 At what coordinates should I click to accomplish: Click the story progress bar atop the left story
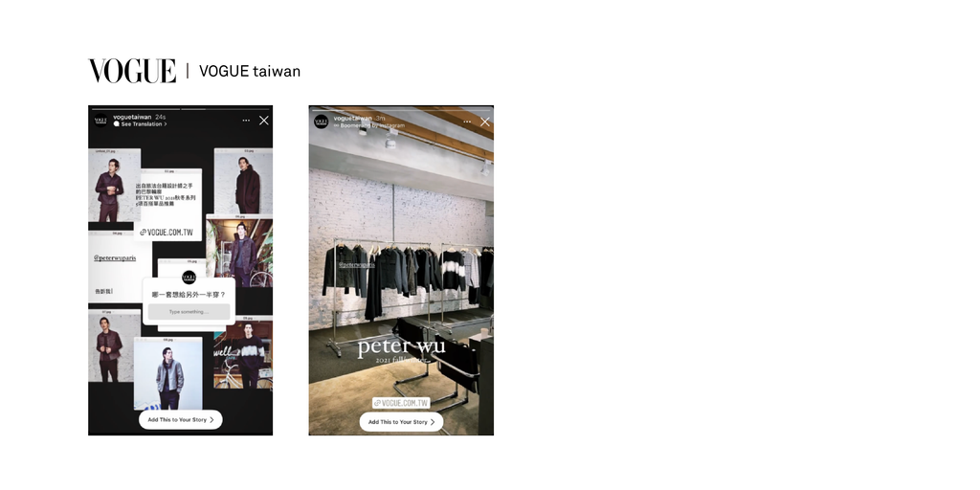pos(180,109)
